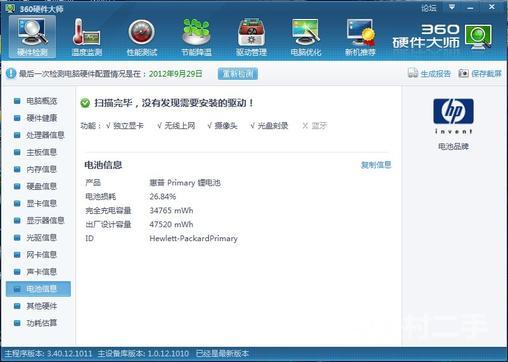The width and height of the screenshot is (508, 362).
Task: Open the 电脑优化 PC optimization tool
Action: point(306,37)
